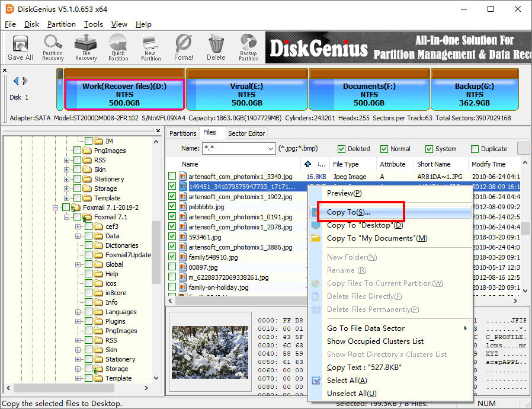Click the Copy To "Desktop" monitor icon
532x409 pixels.
[316, 225]
